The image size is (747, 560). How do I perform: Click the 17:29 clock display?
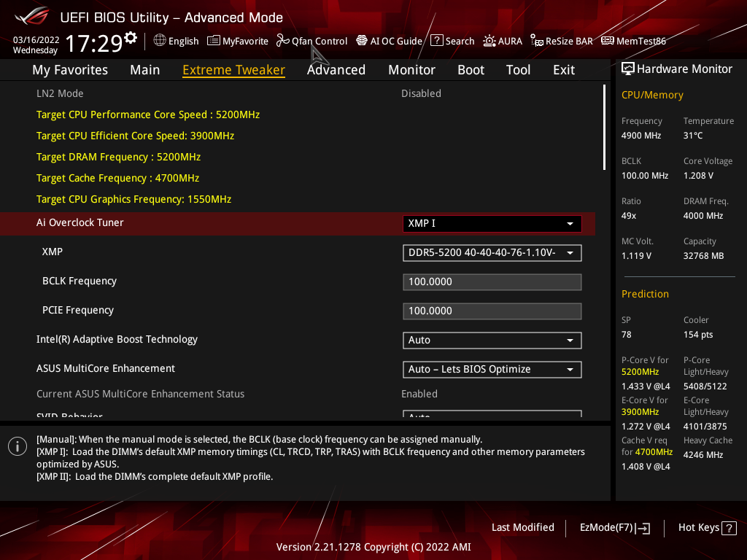tap(94, 43)
